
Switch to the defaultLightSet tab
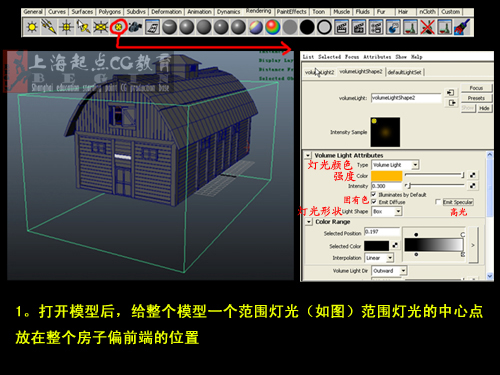coord(405,72)
